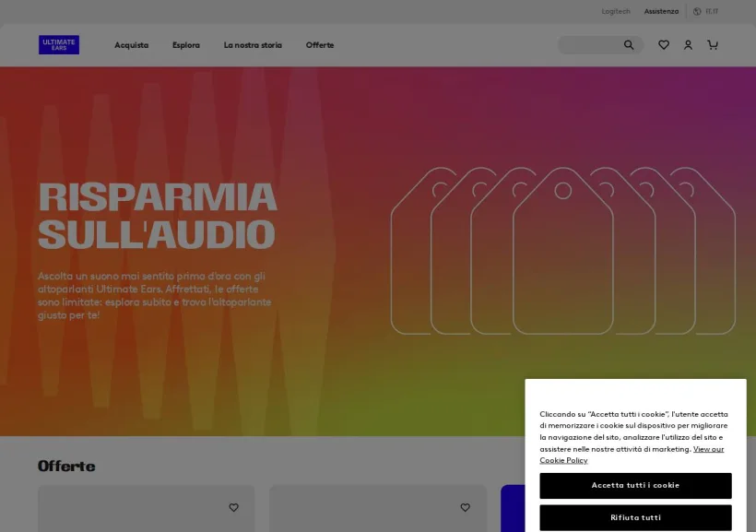The height and width of the screenshot is (532, 756).
Task: Go to Offerte in the navigation bar
Action: tap(320, 45)
